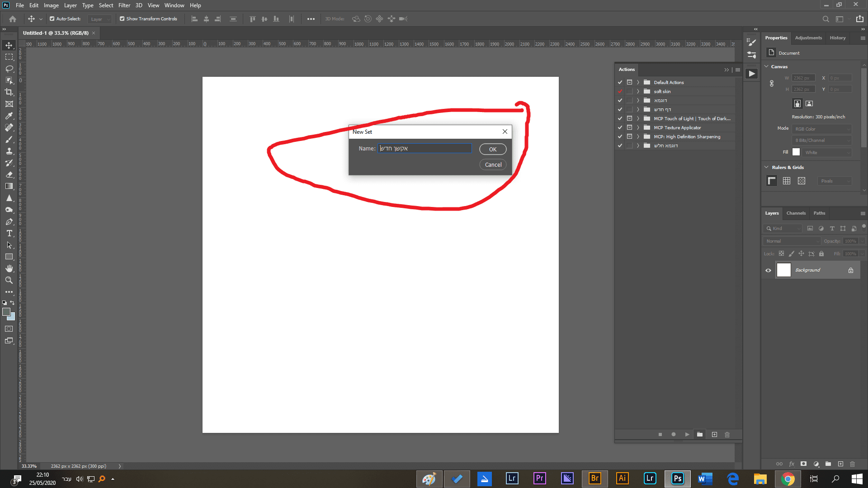Toggle the Auto-Select checkbox
868x488 pixels.
tap(52, 19)
